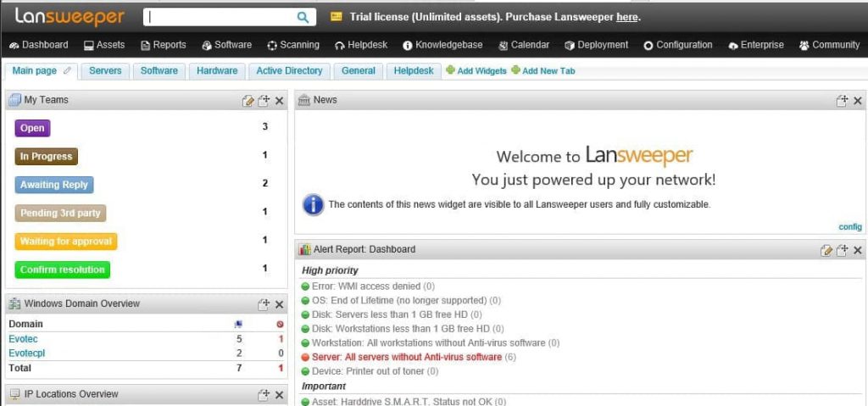Click the computers column icon in Domain header

pyautogui.click(x=238, y=325)
